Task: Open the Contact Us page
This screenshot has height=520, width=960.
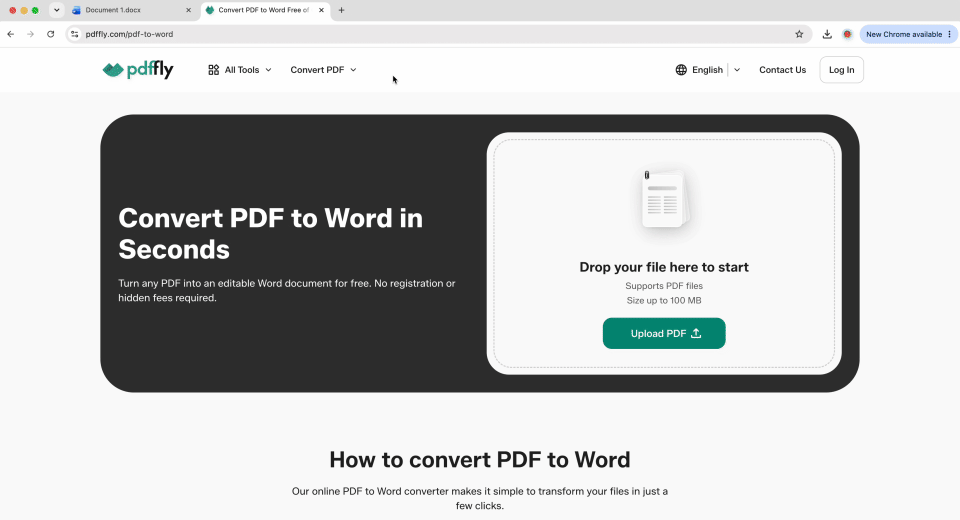Action: tap(782, 70)
